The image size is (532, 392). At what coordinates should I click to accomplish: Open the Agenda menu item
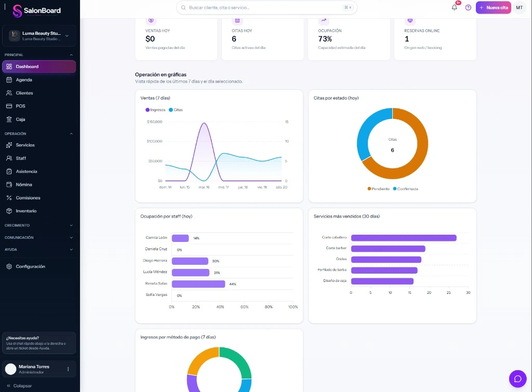[x=39, y=79]
